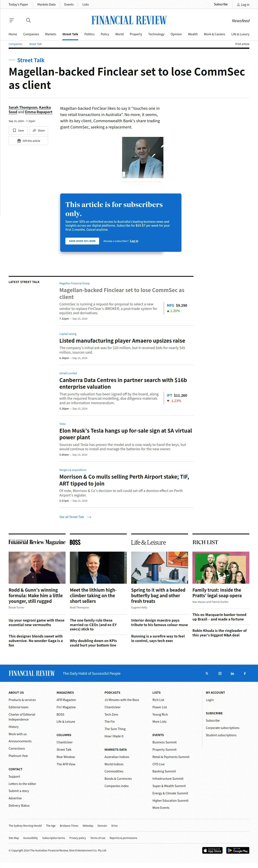Click the Financial Review header logo
Image resolution: width=258 pixels, height=868 pixels.
(129, 21)
